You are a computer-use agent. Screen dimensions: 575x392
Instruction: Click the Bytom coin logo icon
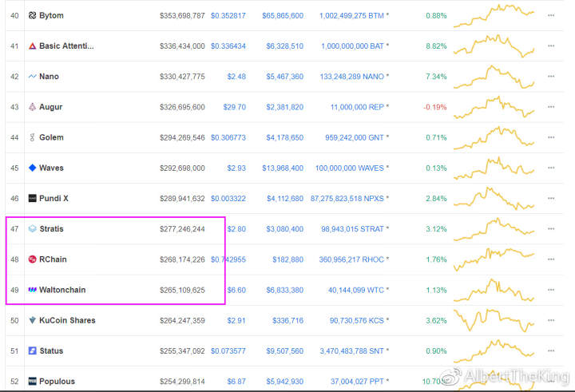point(32,15)
